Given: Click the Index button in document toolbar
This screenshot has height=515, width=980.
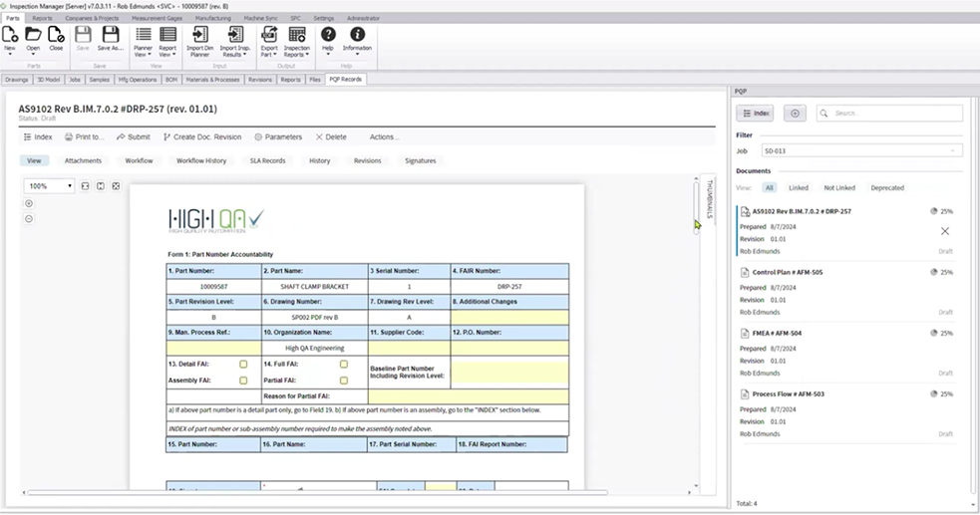Looking at the screenshot, I should click(x=38, y=136).
